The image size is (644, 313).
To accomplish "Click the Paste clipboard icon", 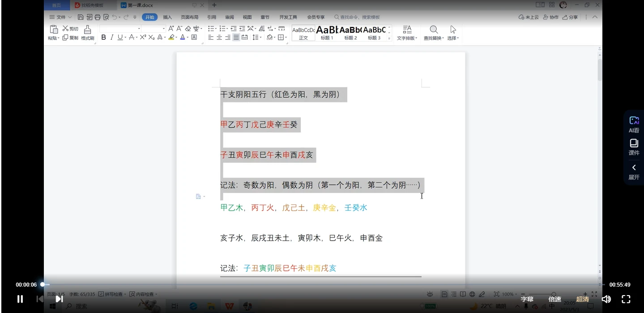I will point(54,30).
